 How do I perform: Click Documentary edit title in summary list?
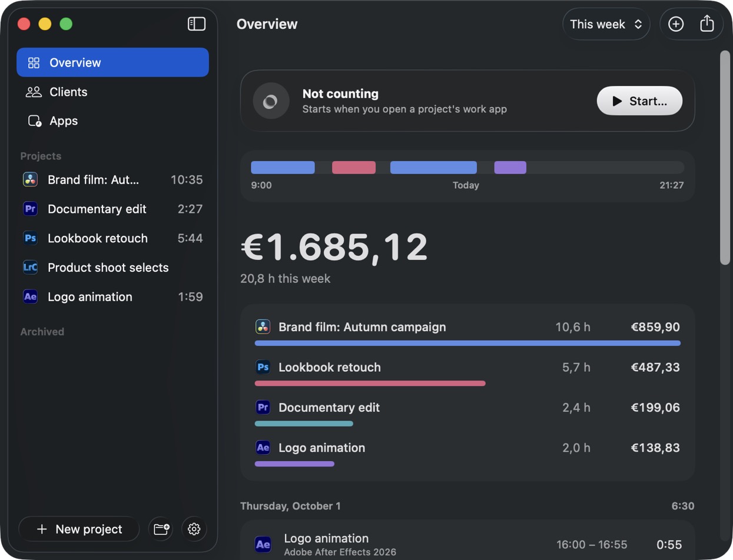(x=329, y=408)
